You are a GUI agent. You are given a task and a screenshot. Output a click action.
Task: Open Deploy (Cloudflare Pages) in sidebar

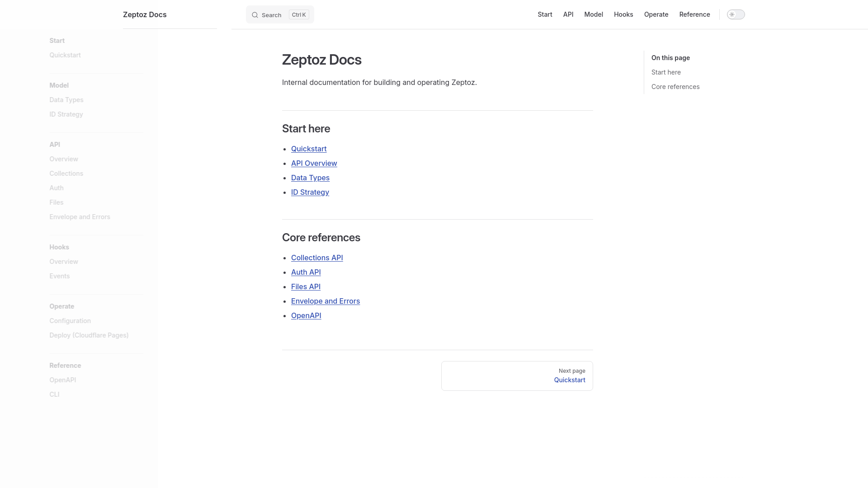click(89, 335)
